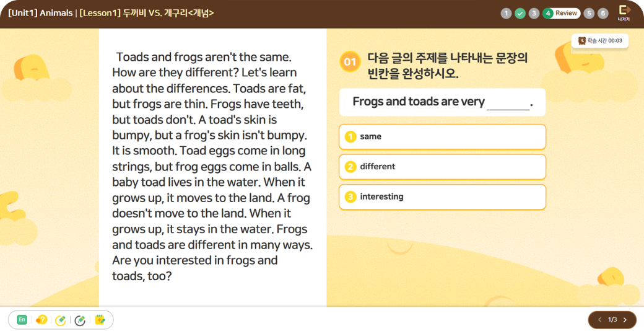
Task: Select the dark-circled pencil tool
Action: point(80,320)
